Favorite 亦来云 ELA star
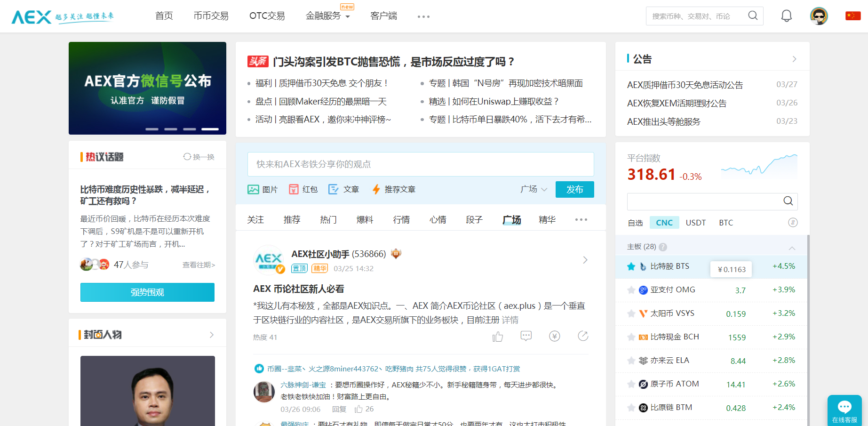The height and width of the screenshot is (426, 868). point(631,361)
